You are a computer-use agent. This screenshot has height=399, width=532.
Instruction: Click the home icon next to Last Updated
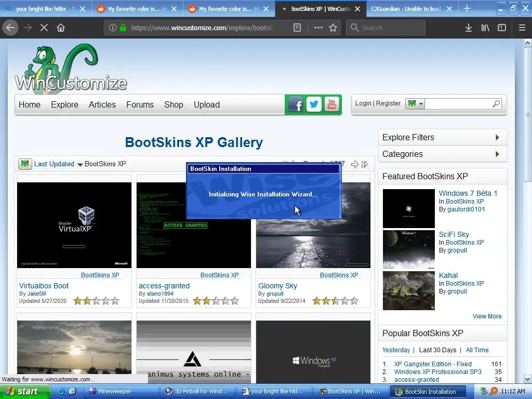tap(25, 164)
